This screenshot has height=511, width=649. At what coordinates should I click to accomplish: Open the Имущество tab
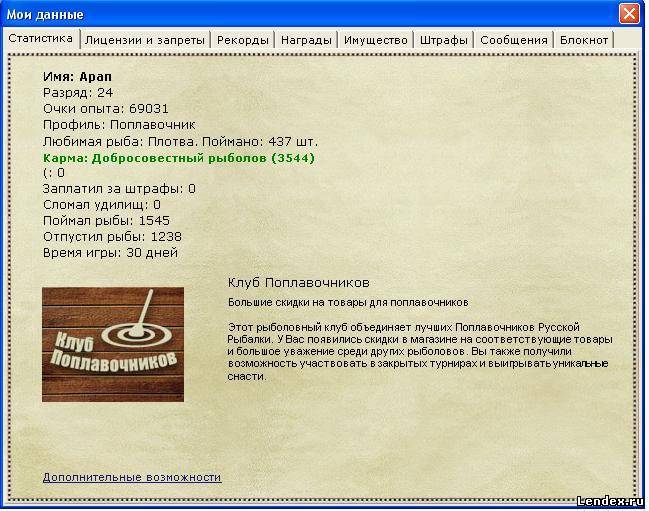click(x=376, y=40)
